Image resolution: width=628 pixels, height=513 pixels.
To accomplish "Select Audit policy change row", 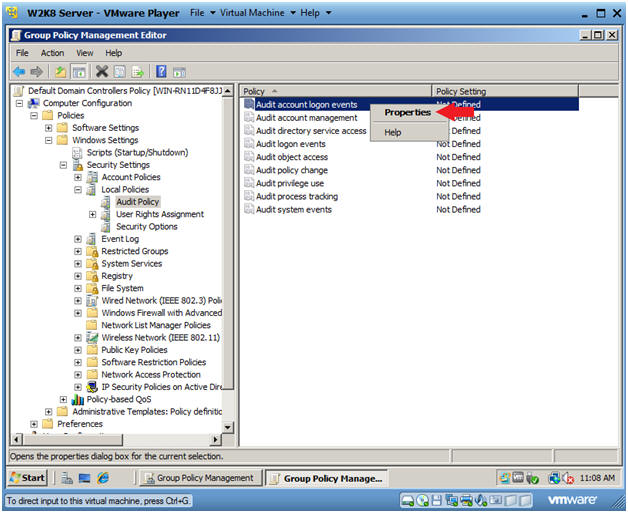I will [411, 170].
